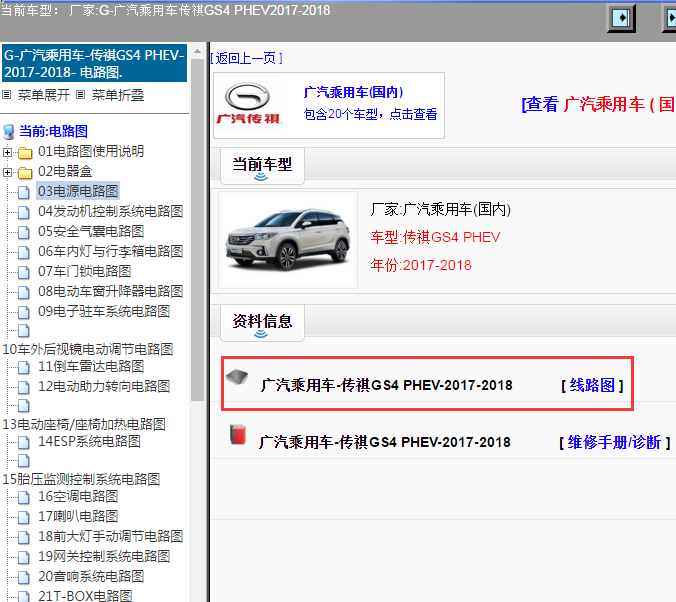
Task: Click the 菜单折叠 link
Action: pos(118,95)
